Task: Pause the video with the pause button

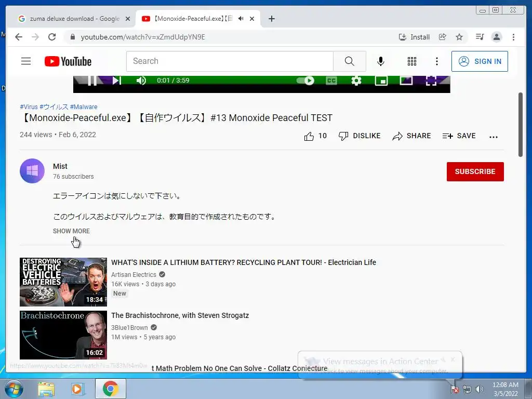Action: 92,81
